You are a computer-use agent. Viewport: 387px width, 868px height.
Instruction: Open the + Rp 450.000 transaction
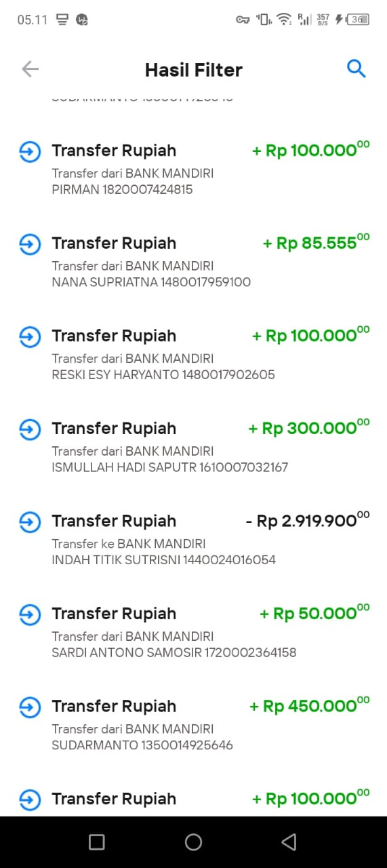[193, 724]
